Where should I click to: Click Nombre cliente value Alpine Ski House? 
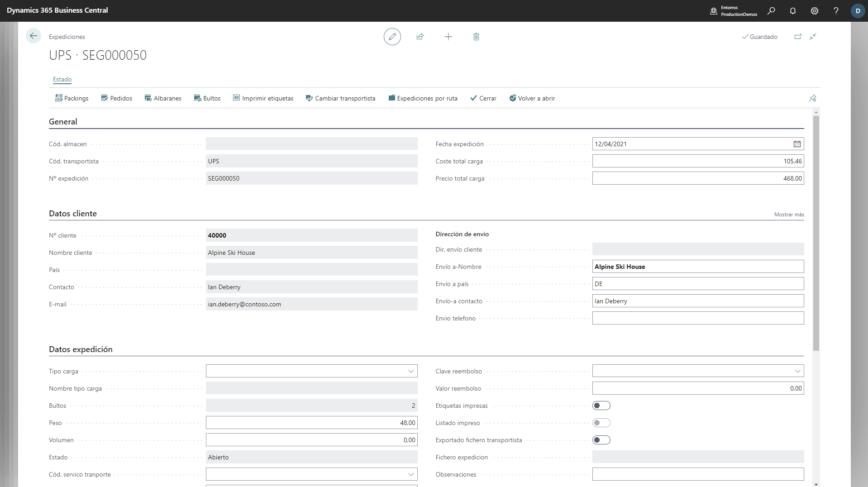(311, 253)
